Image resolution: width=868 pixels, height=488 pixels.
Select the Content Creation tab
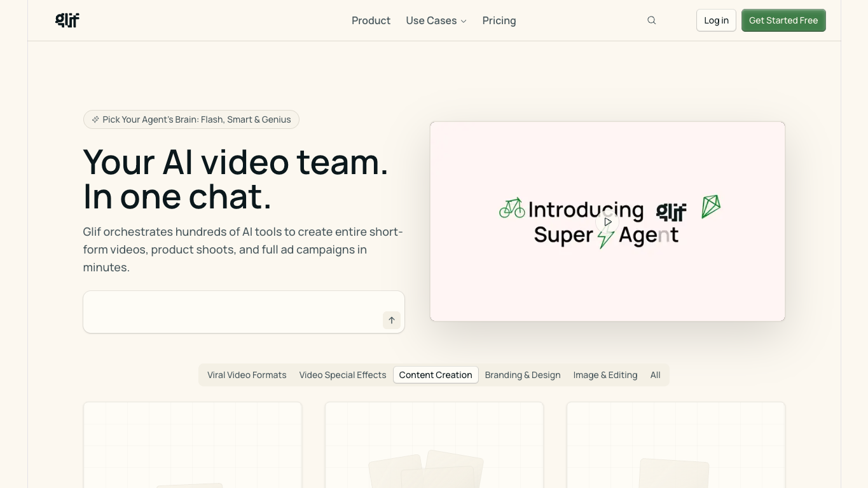click(436, 375)
